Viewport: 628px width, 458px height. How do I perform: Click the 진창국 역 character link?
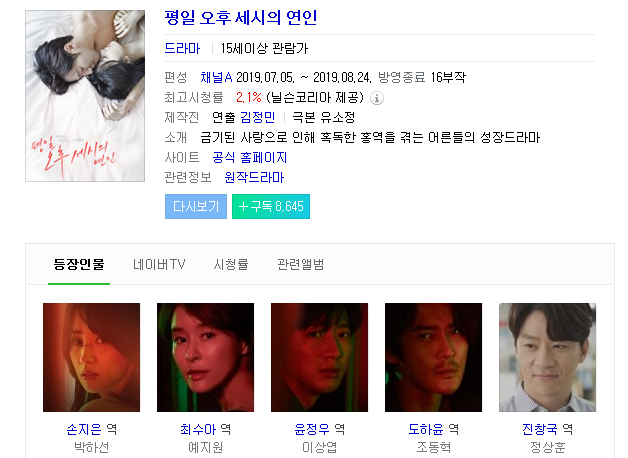pyautogui.click(x=547, y=429)
